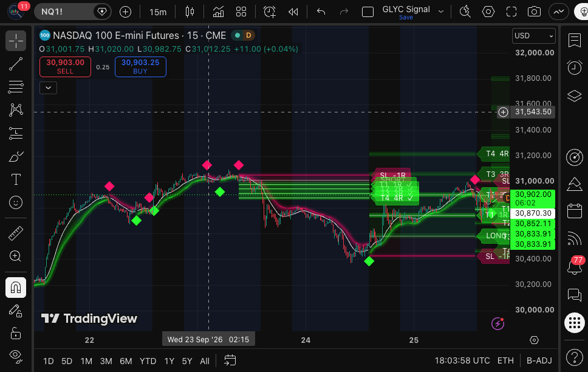Start bar replay mode
This screenshot has width=588, height=372.
293,12
